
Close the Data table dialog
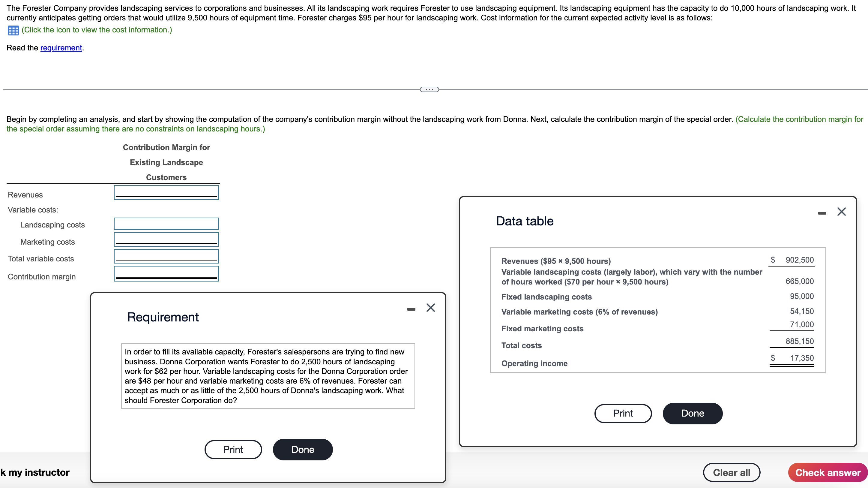(x=841, y=212)
